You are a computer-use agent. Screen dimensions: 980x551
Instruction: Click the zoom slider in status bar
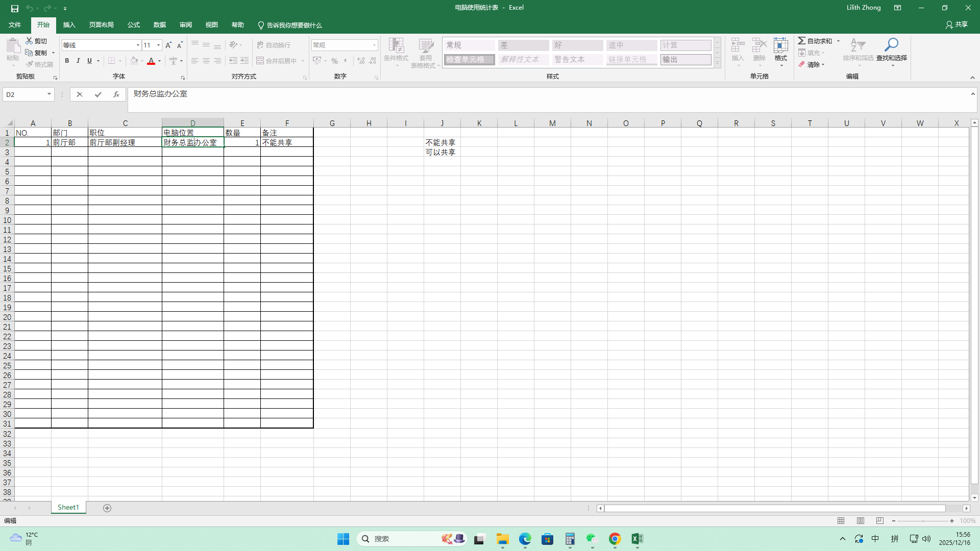(x=923, y=521)
